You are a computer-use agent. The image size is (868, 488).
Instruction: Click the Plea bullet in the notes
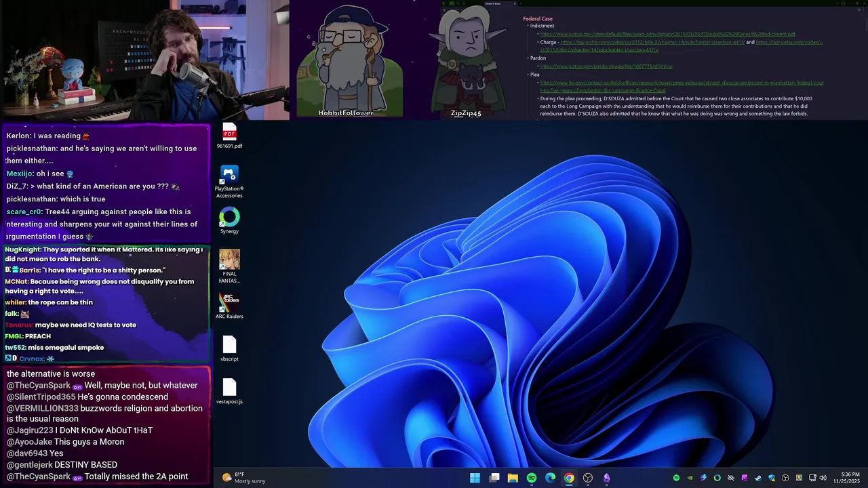click(x=534, y=75)
